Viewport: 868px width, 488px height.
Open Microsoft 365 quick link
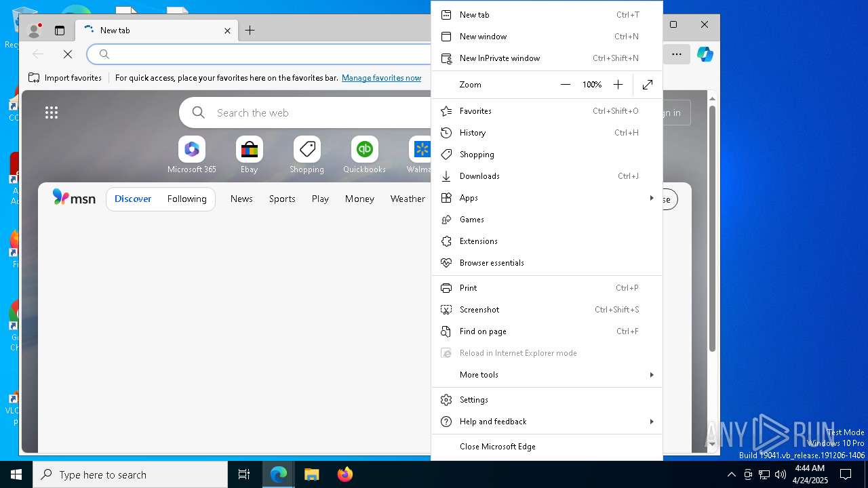click(x=192, y=155)
